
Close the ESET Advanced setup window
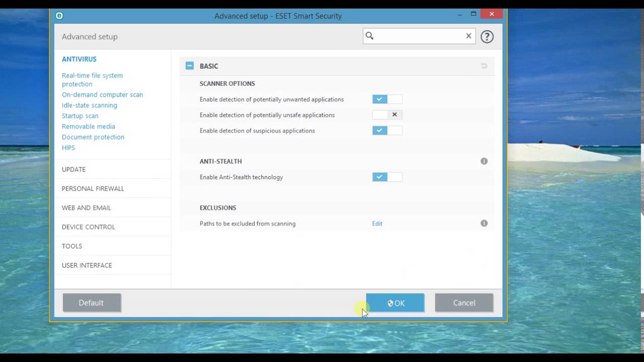tap(492, 14)
